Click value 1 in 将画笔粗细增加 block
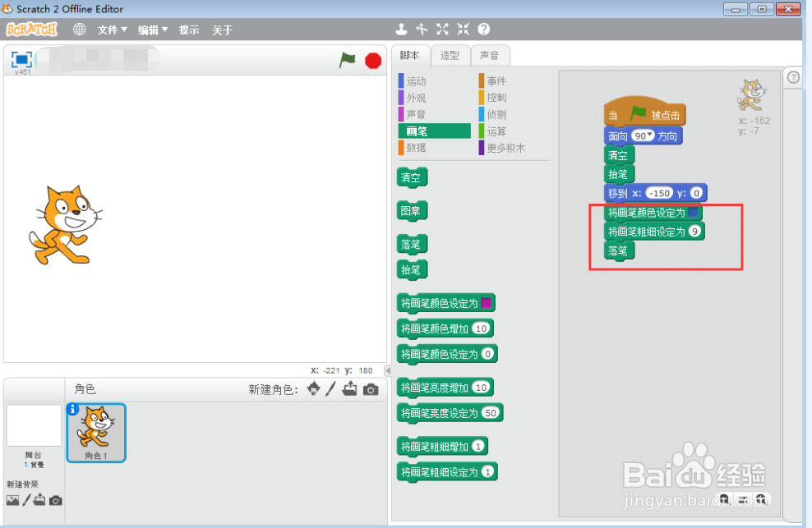The image size is (812, 528). [478, 446]
